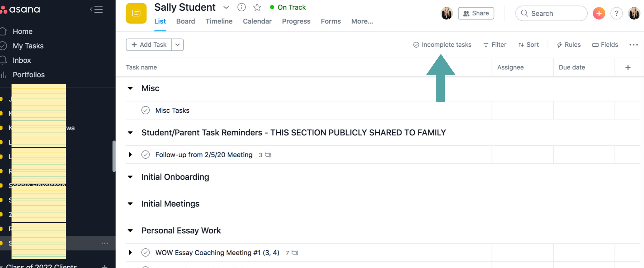
Task: Expand subtasks of Follow-up from 2/5/20 Meeting
Action: pos(130,155)
